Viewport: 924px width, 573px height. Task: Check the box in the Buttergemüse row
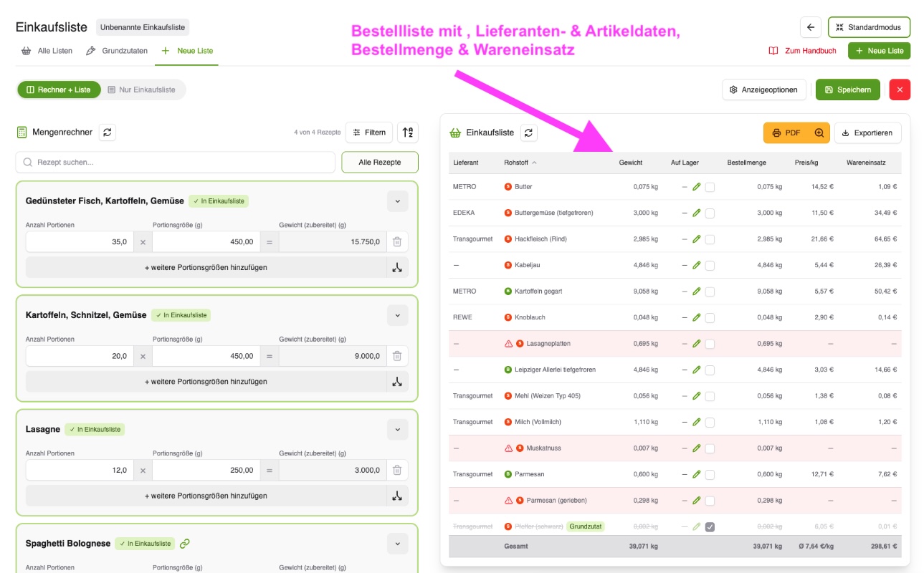(710, 213)
